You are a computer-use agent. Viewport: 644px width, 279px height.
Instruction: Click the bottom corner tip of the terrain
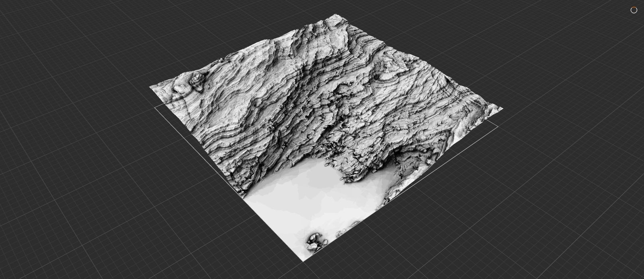click(303, 261)
